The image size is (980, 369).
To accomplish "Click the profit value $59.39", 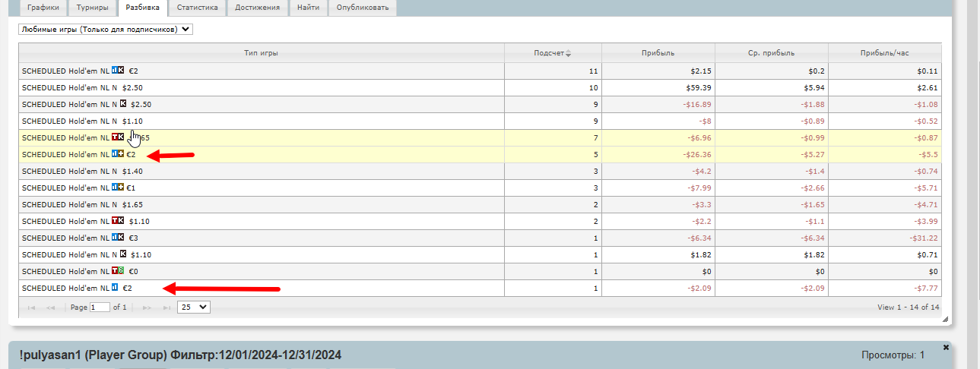I will 699,87.
